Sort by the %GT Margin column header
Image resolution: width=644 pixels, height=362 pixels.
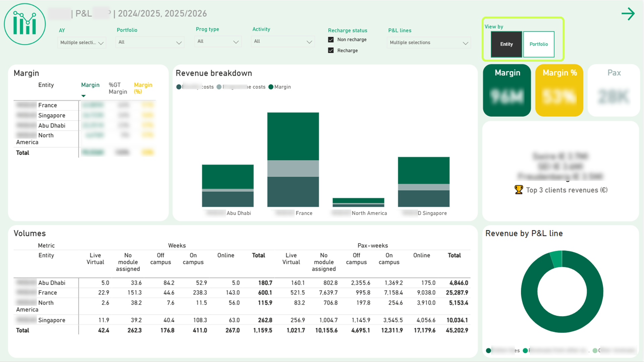tap(118, 88)
